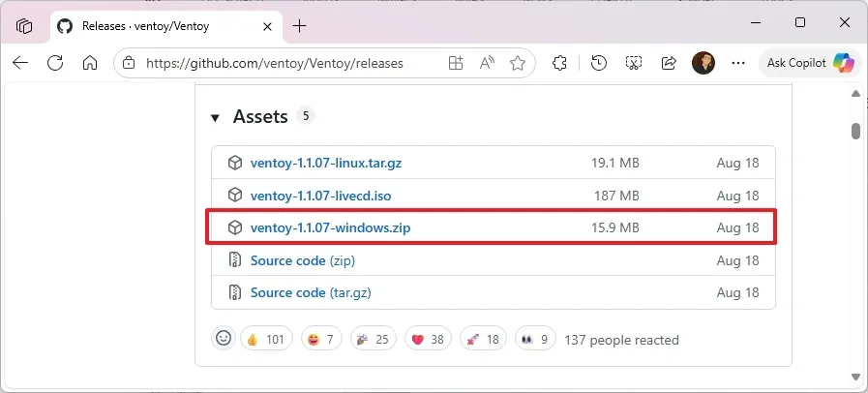Collapse the Assets section triangle
This screenshot has width=868, height=393.
[x=215, y=117]
